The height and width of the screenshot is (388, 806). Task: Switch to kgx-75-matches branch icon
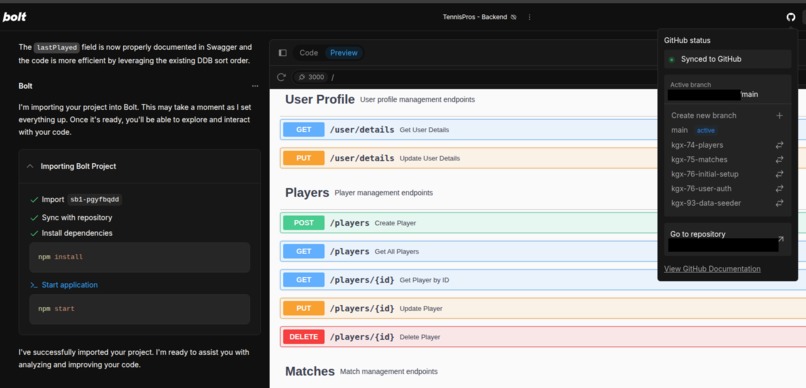click(x=779, y=159)
